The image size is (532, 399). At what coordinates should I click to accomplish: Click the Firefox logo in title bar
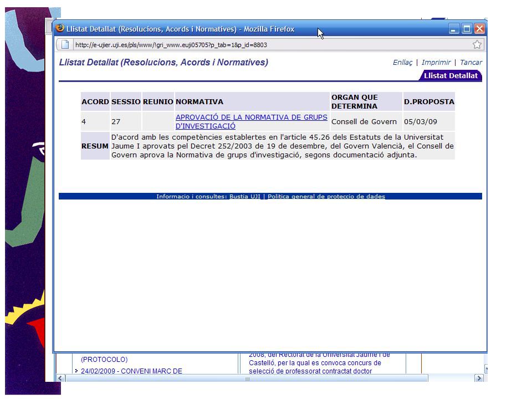(x=60, y=28)
